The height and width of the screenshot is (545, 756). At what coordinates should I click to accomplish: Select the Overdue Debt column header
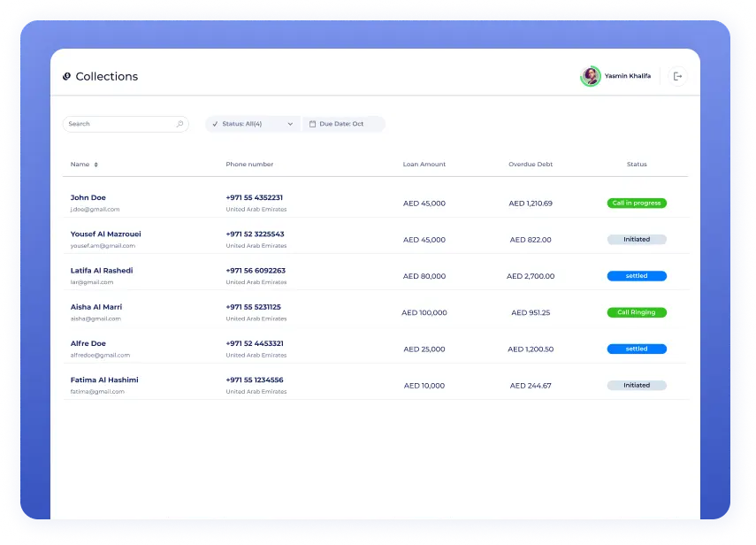coord(531,164)
